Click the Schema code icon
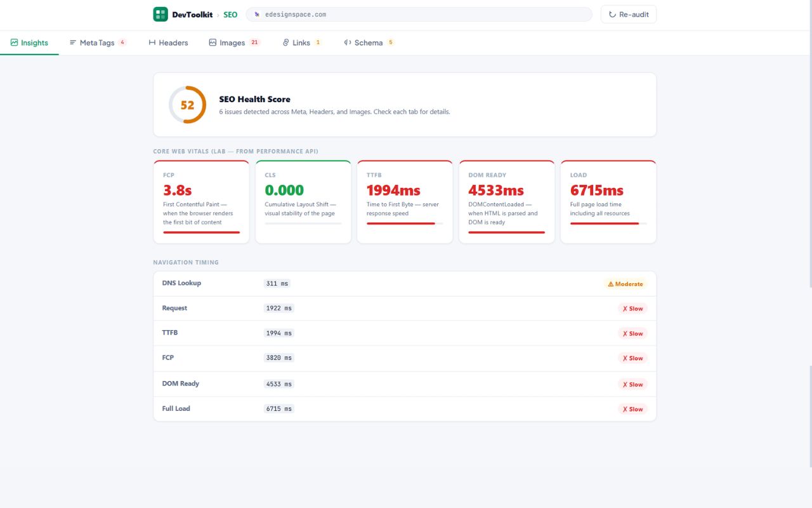 [x=348, y=43]
